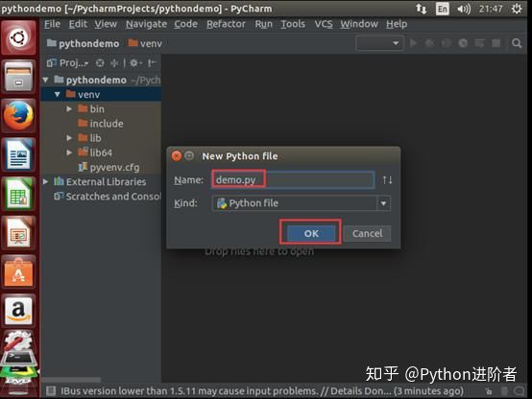Open the Navigate menu

(x=146, y=24)
